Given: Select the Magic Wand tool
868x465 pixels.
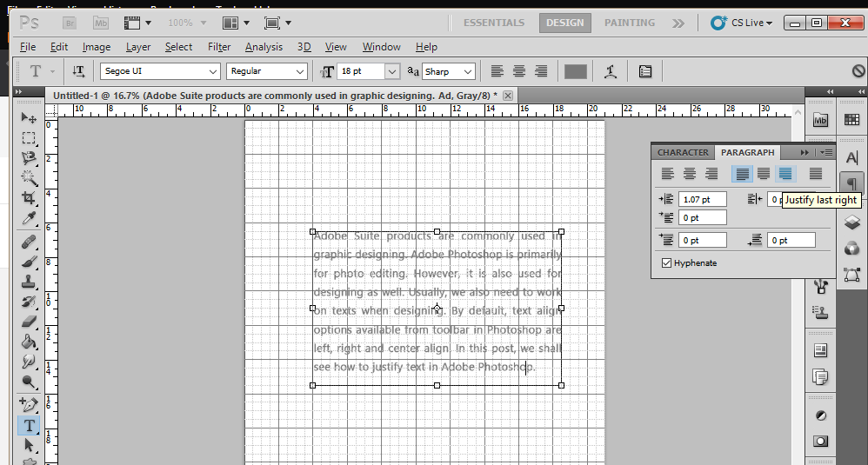Looking at the screenshot, I should point(29,178).
